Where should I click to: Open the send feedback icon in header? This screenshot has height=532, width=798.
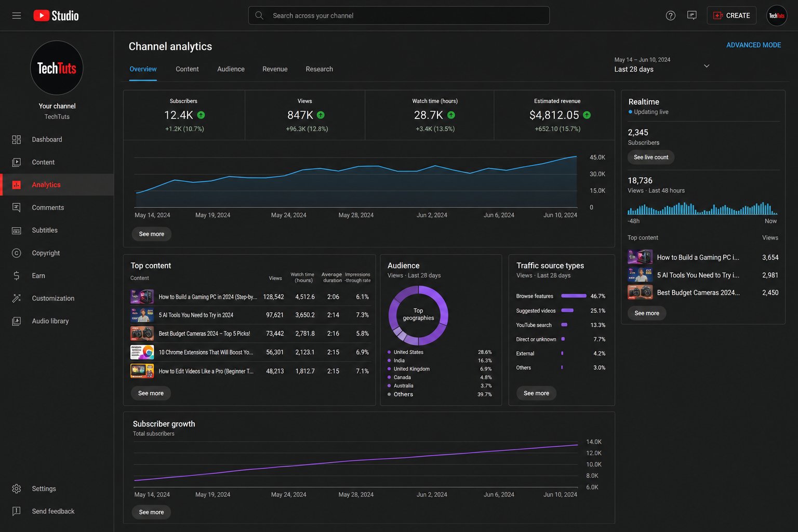[x=692, y=16]
